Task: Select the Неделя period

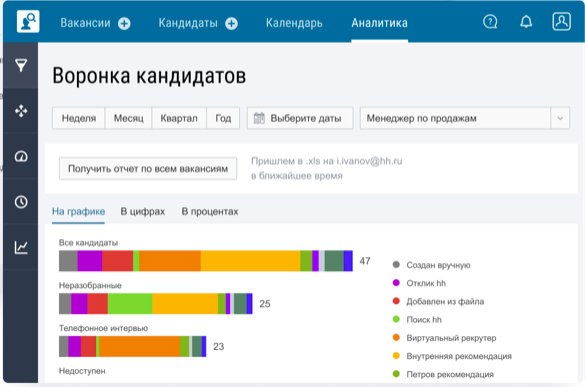Action: [x=79, y=118]
